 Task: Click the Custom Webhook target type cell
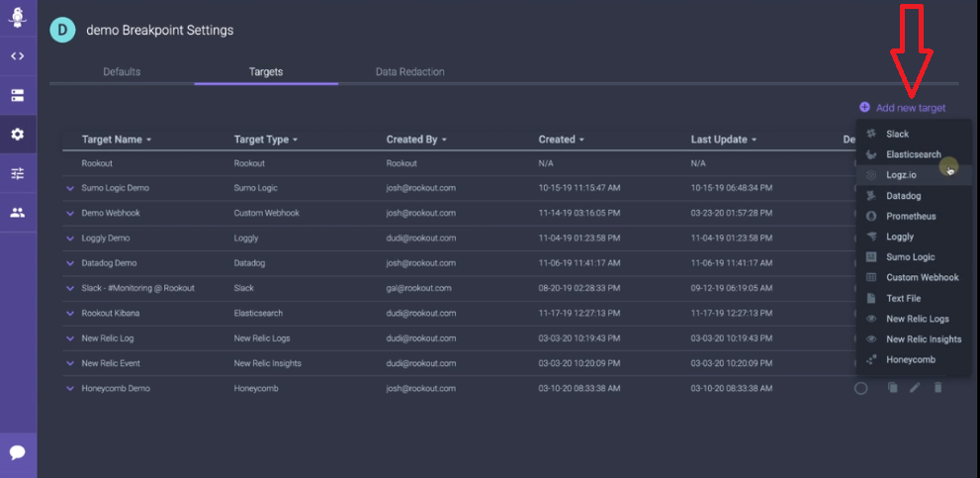[267, 213]
